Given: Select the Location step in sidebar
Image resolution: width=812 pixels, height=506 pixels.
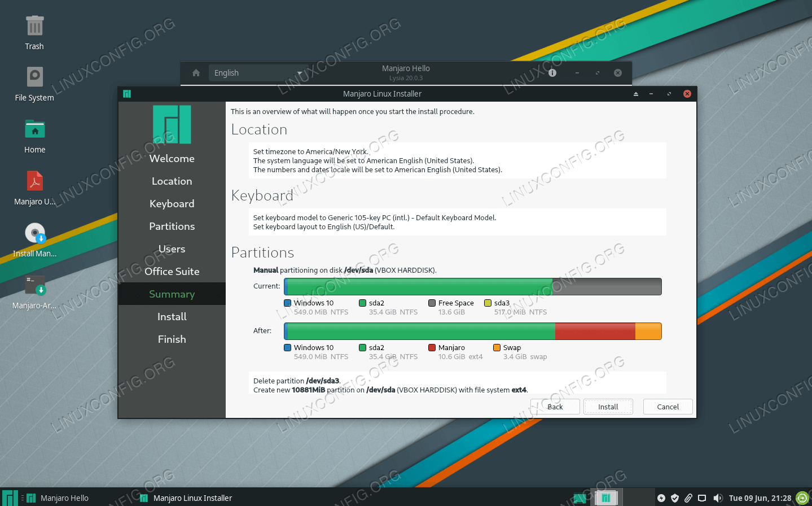Looking at the screenshot, I should tap(172, 181).
